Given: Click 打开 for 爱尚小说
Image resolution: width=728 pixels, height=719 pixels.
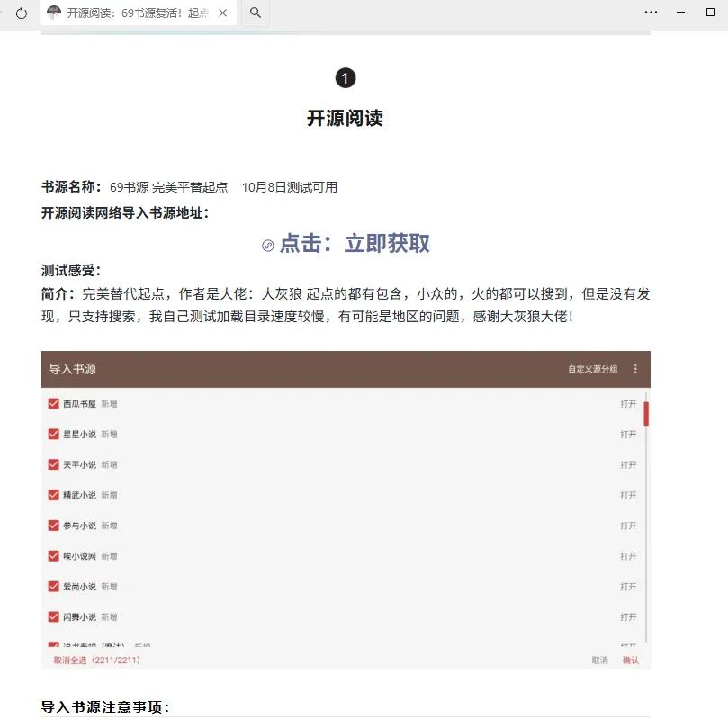Looking at the screenshot, I should point(627,587).
